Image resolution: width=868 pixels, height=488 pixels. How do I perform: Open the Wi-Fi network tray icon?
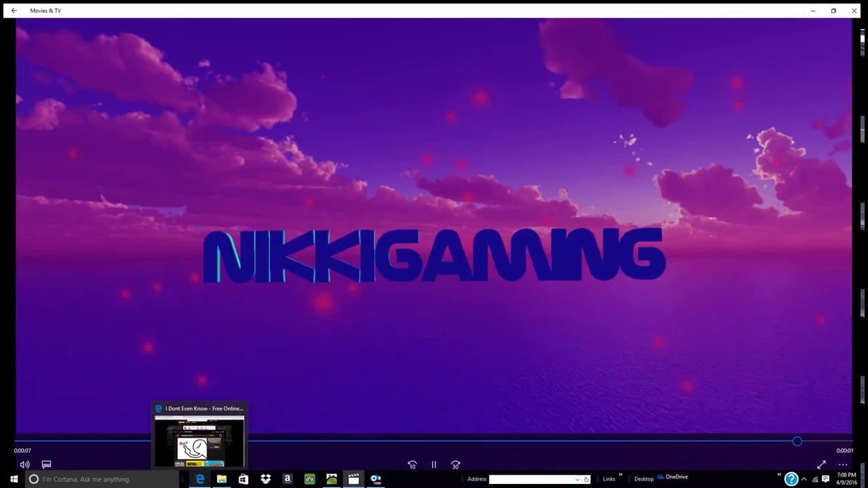[x=816, y=479]
